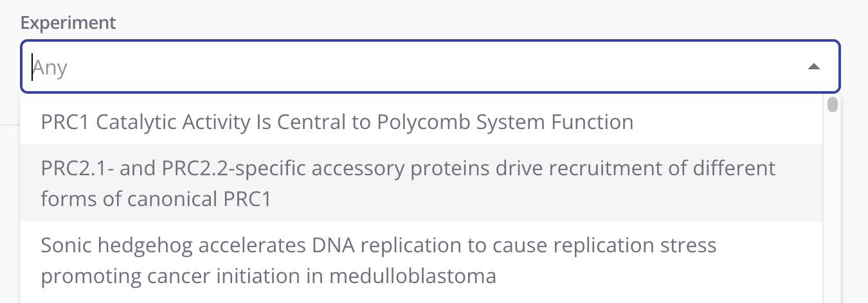Select option mentioning canonical PRC1 forms
This screenshot has width=868, height=303.
click(408, 184)
